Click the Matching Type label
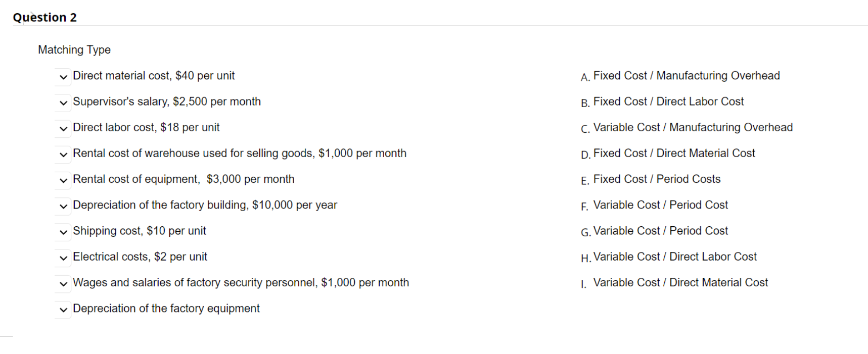The height and width of the screenshot is (354, 868). click(74, 49)
